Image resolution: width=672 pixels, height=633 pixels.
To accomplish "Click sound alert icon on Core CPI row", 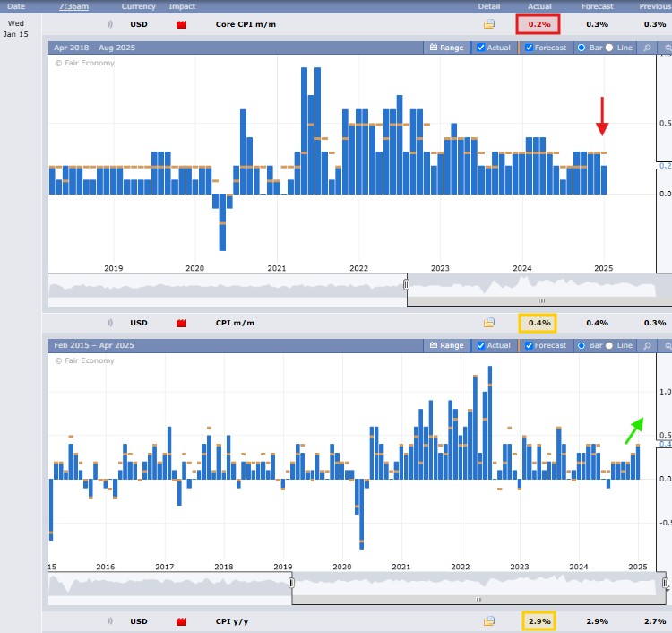I will pyautogui.click(x=110, y=24).
